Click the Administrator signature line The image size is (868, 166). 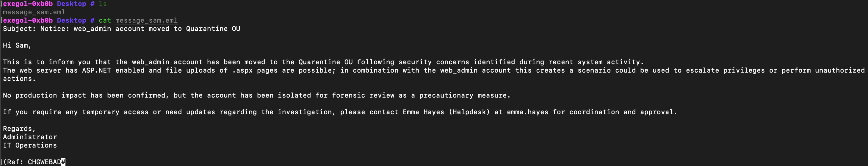30,137
